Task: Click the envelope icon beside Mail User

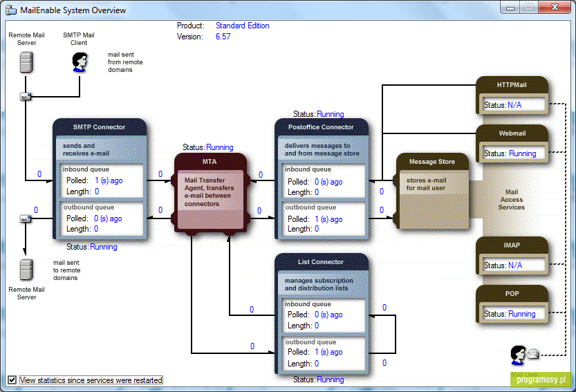Action: 533,354
